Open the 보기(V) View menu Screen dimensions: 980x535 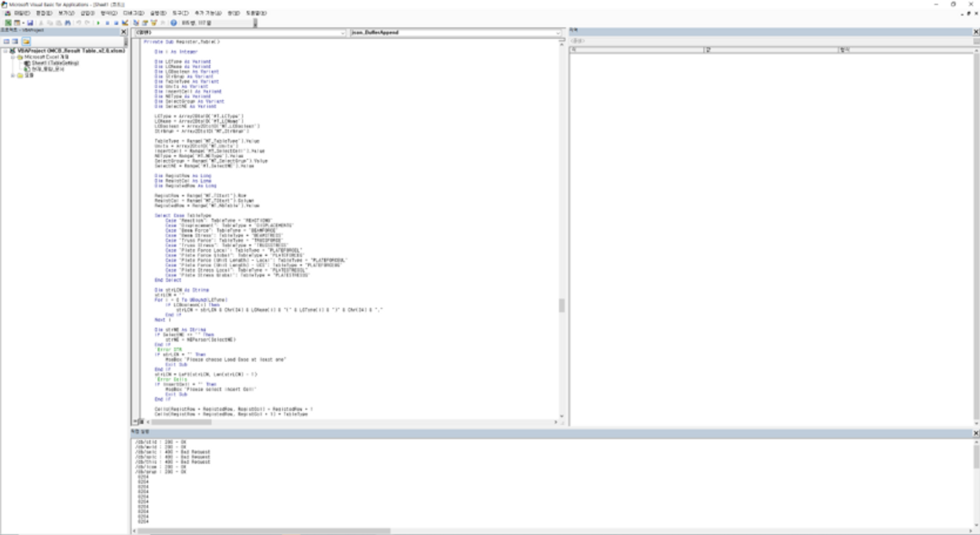point(66,13)
